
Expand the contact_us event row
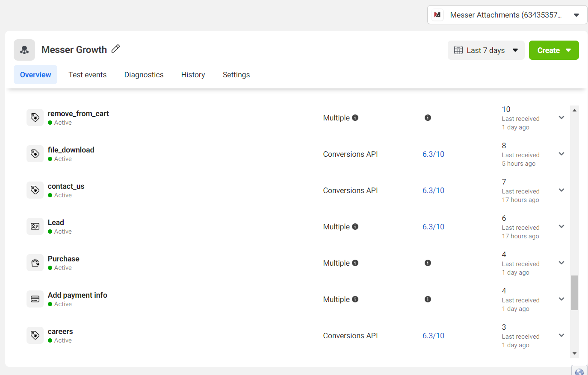click(561, 190)
